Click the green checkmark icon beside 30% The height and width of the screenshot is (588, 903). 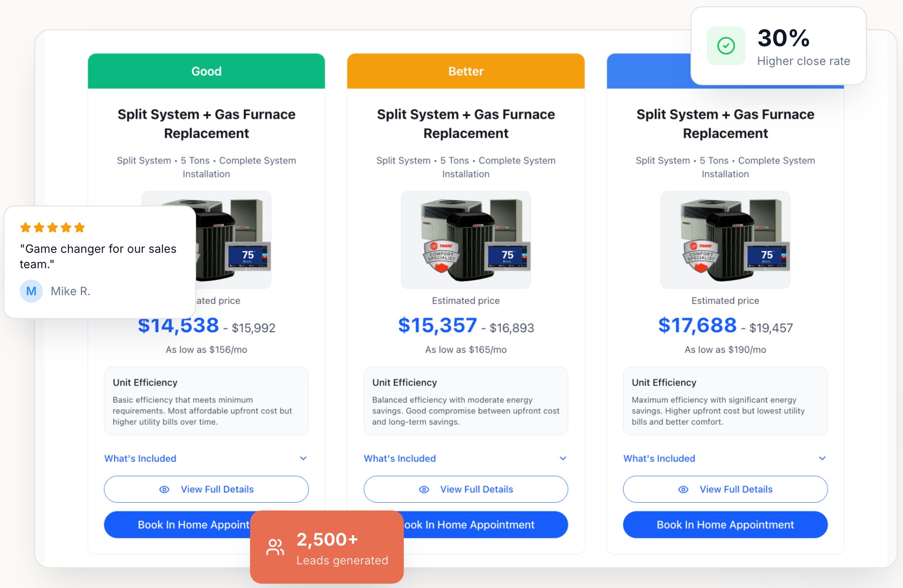point(726,46)
